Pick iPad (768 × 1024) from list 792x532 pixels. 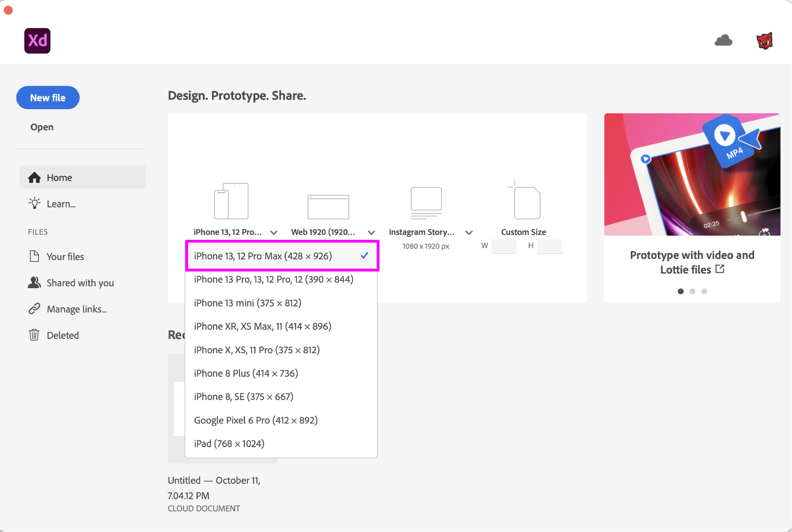click(229, 443)
